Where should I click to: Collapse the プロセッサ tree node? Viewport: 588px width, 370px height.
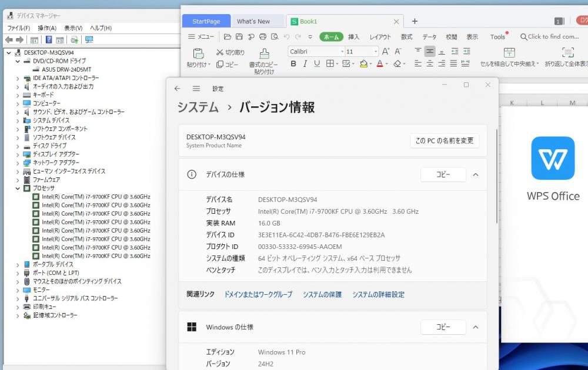pos(18,189)
